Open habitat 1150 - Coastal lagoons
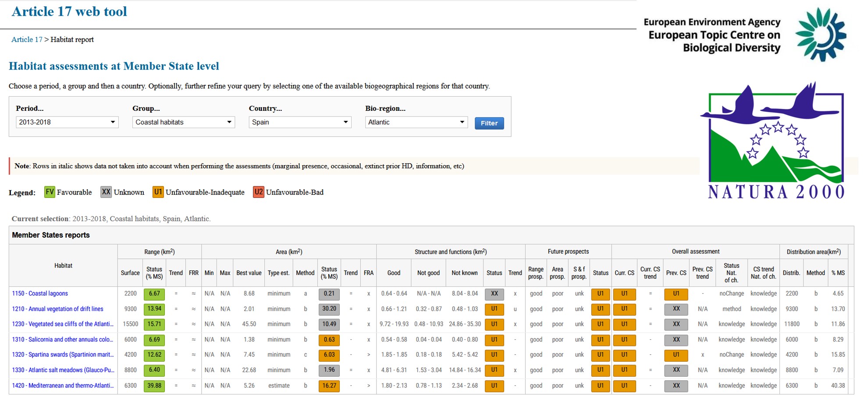 pos(40,293)
